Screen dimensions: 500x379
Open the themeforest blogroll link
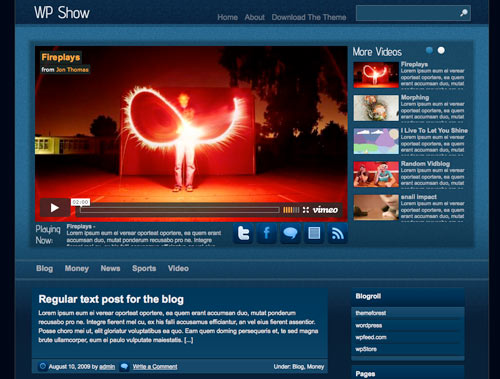click(x=371, y=313)
